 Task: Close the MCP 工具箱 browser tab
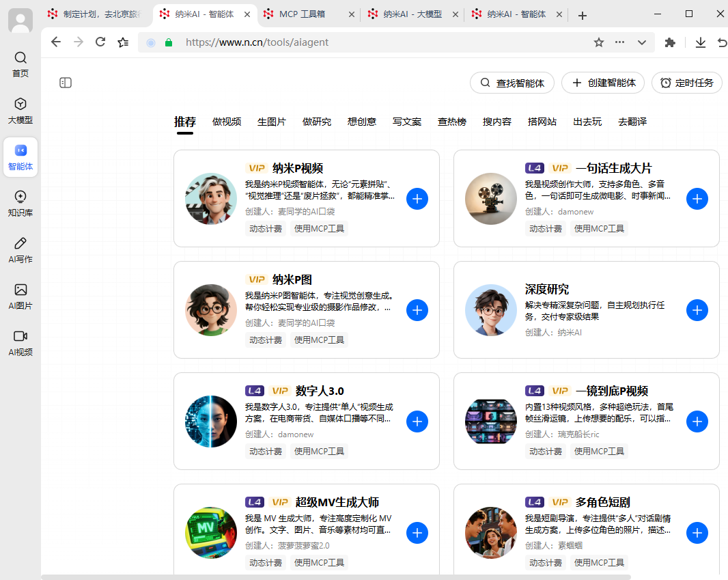pyautogui.click(x=352, y=14)
